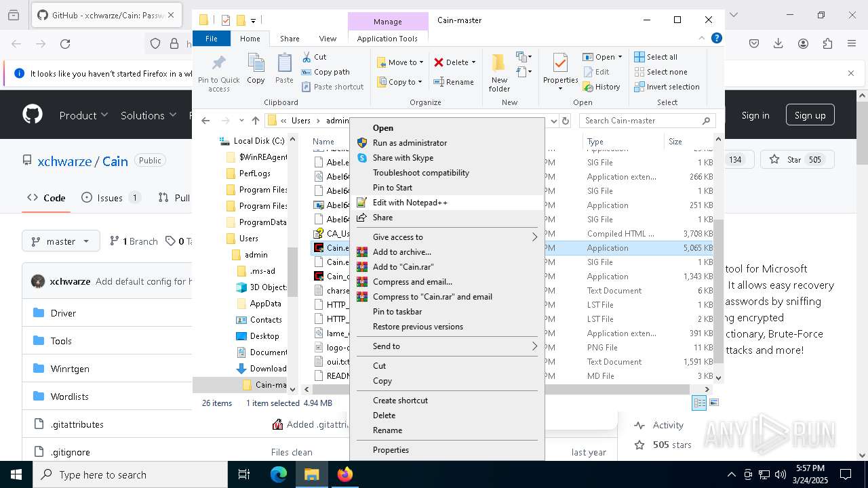
Task: Click History in the Open group
Action: [601, 87]
